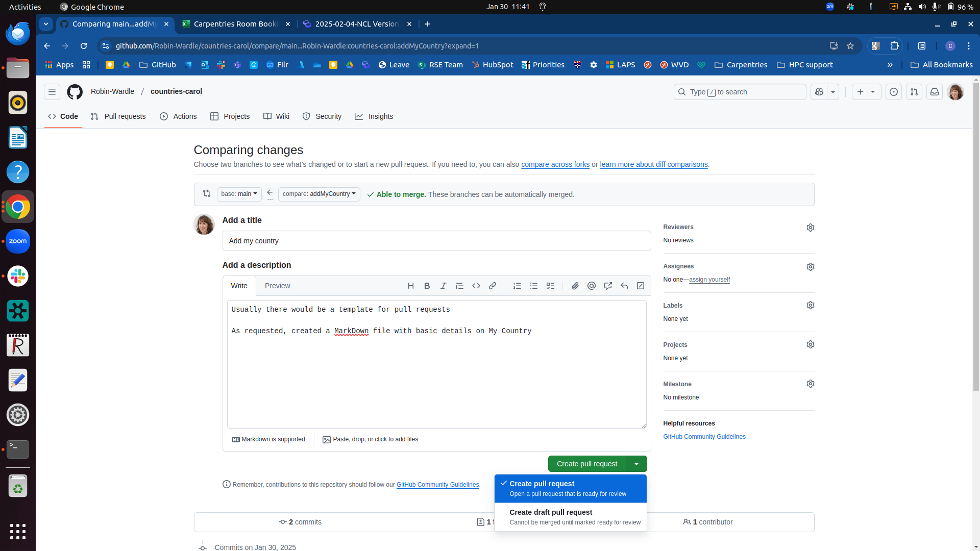Open the base: main branch dropdown
The width and height of the screenshot is (980, 551).
(x=238, y=194)
